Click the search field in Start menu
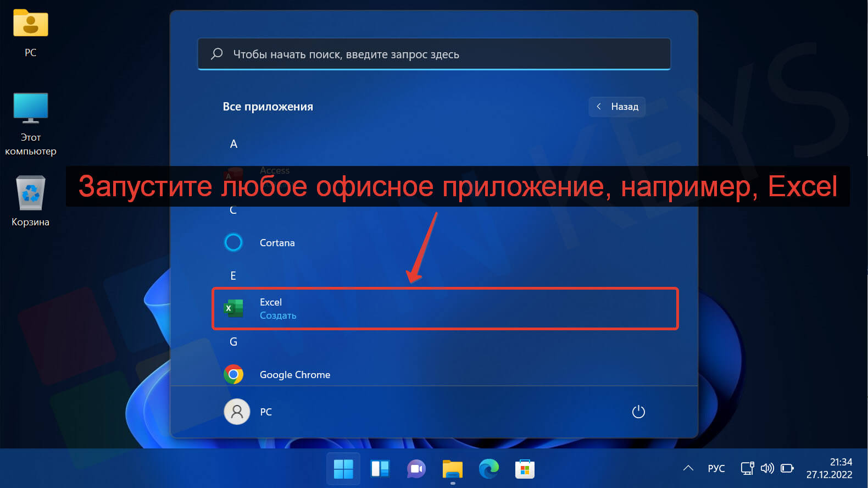 434,54
